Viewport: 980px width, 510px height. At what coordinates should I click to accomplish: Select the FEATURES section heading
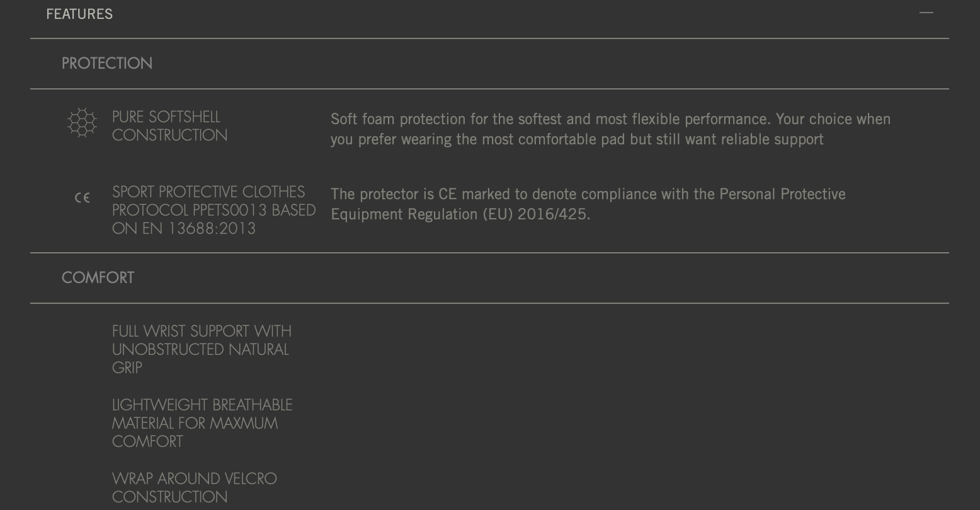79,14
